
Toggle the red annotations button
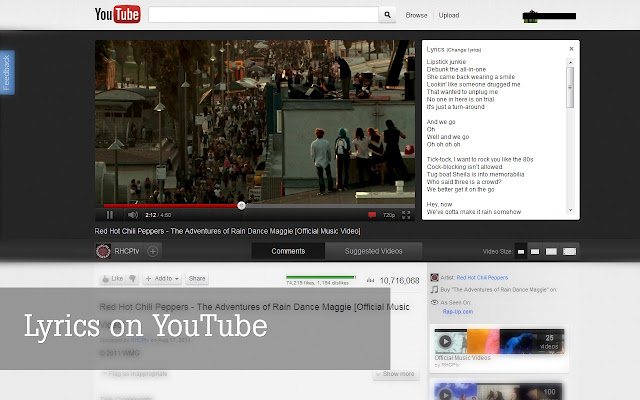coord(372,215)
